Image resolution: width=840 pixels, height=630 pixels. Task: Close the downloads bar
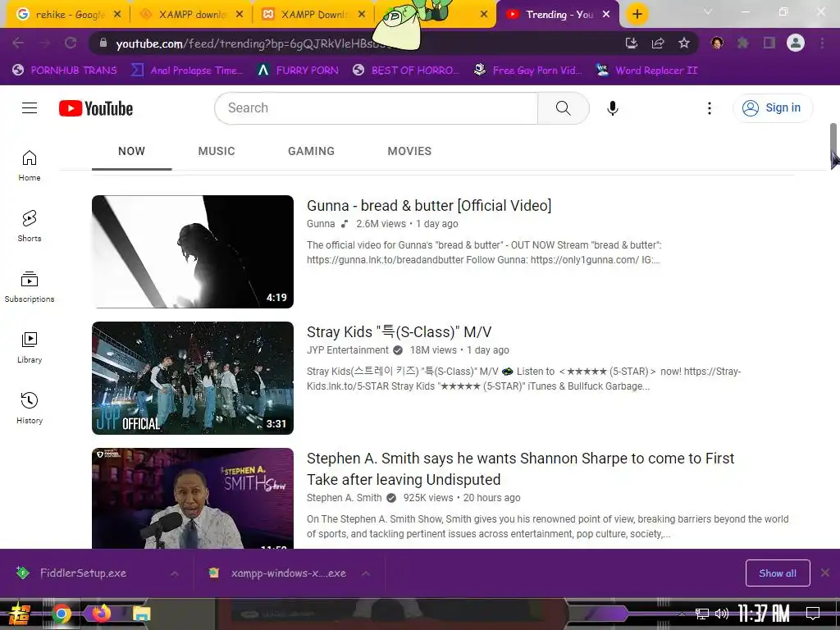(x=825, y=573)
